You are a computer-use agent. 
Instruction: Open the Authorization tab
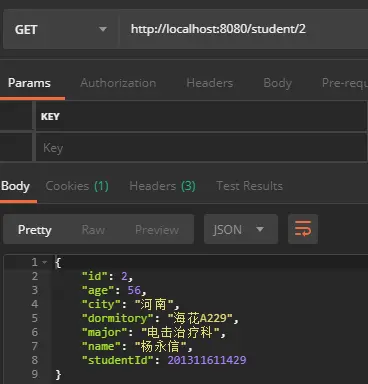(x=118, y=83)
